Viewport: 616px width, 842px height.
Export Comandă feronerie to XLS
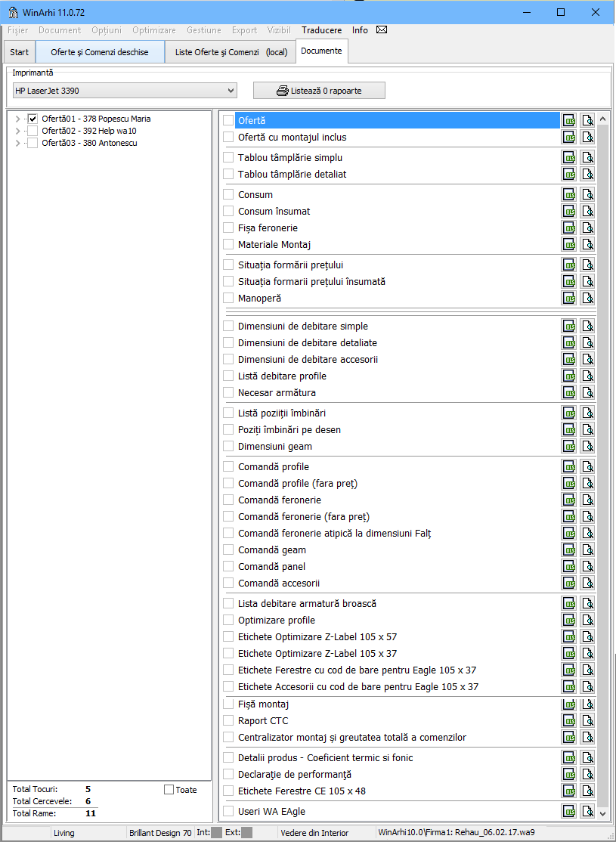coord(568,500)
